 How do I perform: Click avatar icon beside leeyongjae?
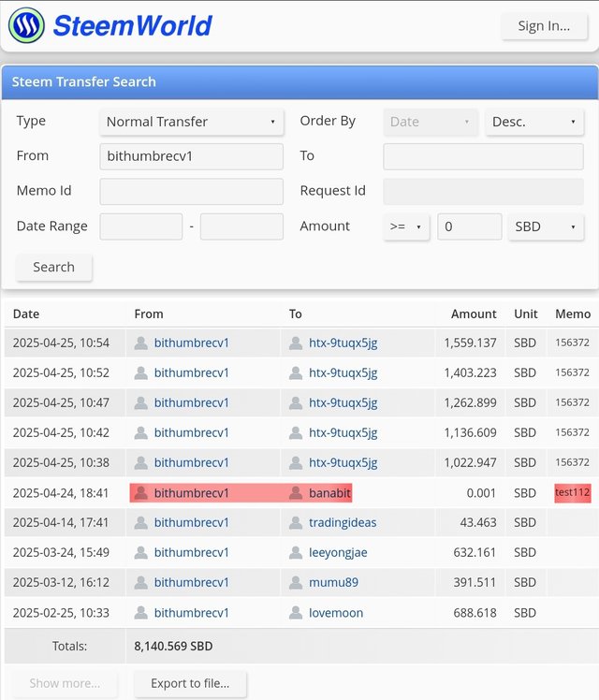[296, 553]
